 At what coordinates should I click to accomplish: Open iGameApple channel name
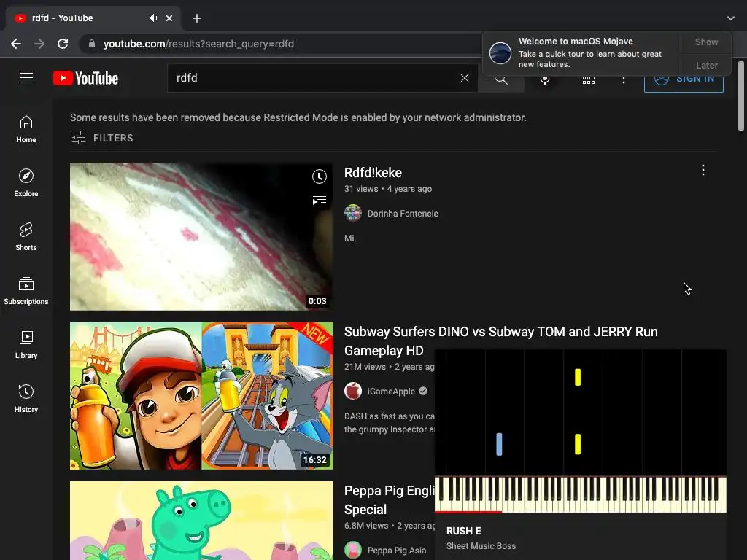click(x=391, y=392)
